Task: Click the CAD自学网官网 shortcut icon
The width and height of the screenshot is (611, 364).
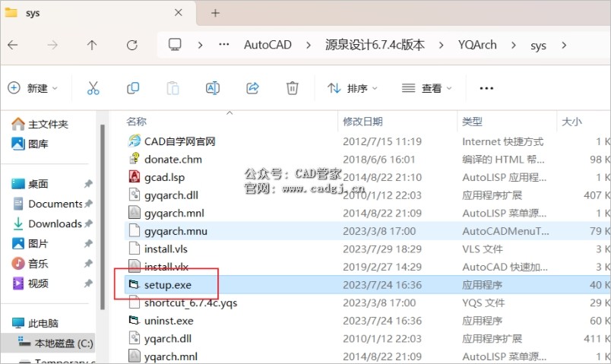Action: [x=134, y=141]
